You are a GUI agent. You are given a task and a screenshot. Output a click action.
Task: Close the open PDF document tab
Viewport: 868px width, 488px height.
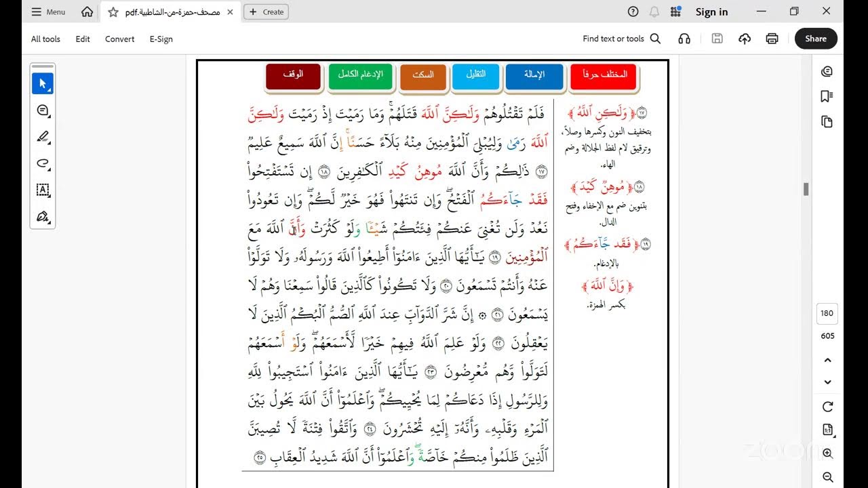(x=230, y=12)
